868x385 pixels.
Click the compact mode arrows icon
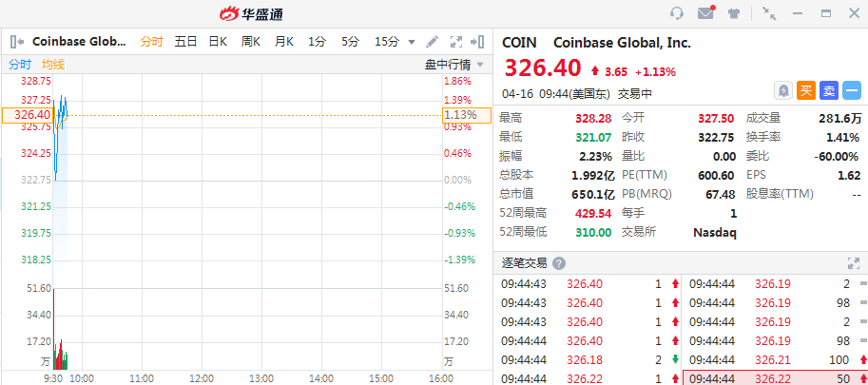pyautogui.click(x=769, y=13)
